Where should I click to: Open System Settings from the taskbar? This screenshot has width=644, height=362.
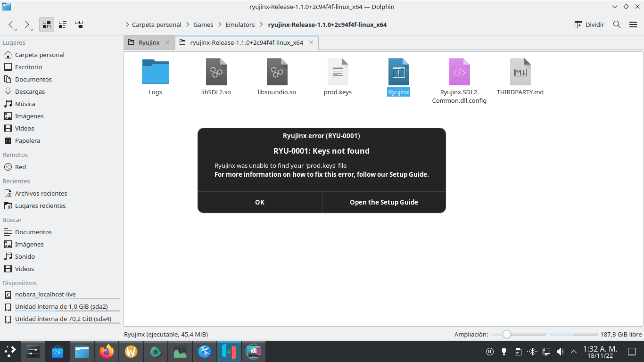coord(33,351)
